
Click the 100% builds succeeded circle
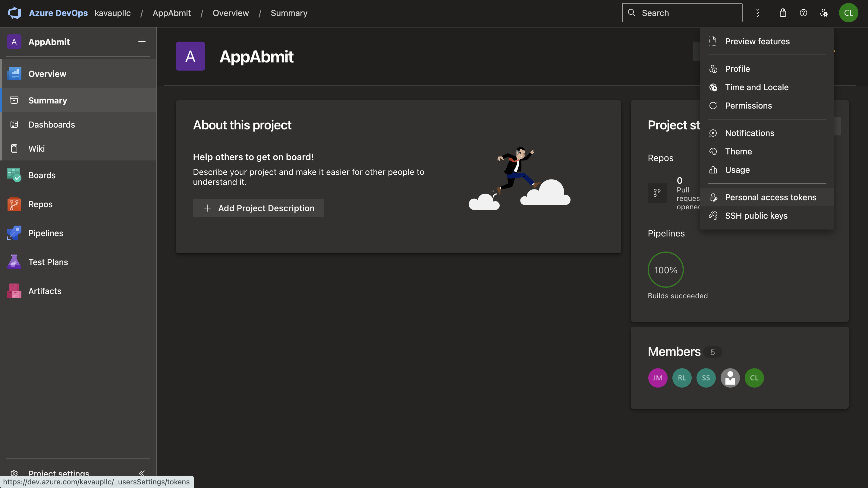(x=665, y=269)
